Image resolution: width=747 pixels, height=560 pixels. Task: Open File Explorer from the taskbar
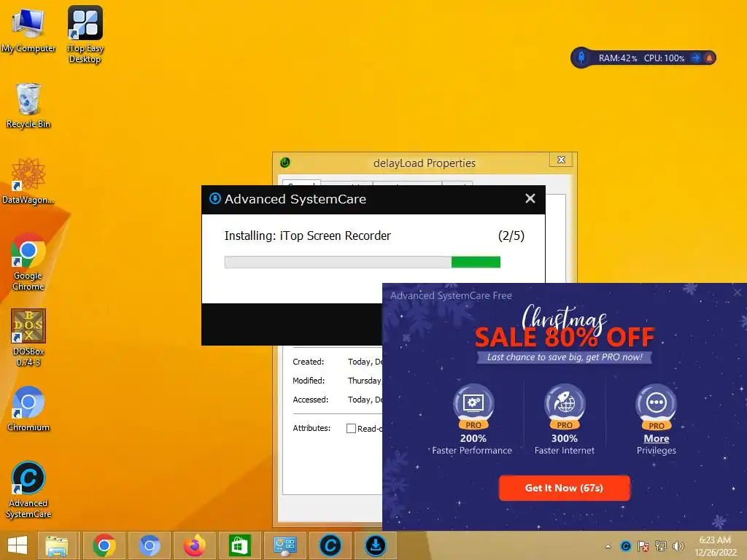point(57,545)
